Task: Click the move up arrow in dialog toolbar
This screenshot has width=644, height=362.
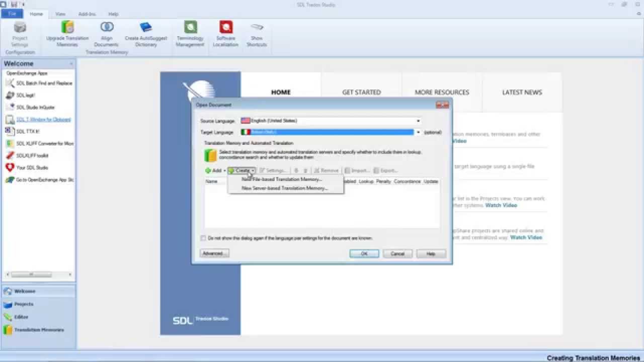Action: [x=296, y=170]
